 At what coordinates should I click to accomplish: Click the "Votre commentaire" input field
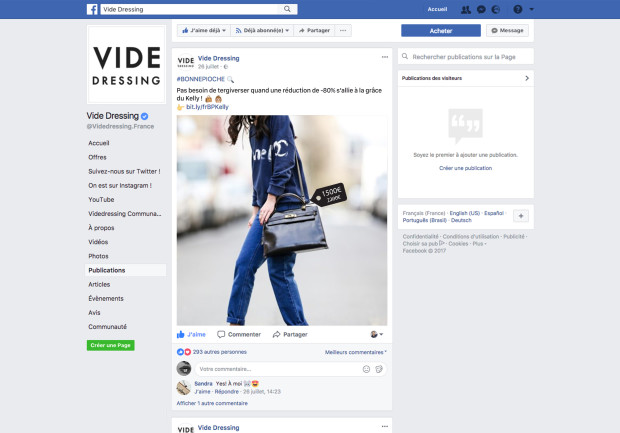pos(270,369)
